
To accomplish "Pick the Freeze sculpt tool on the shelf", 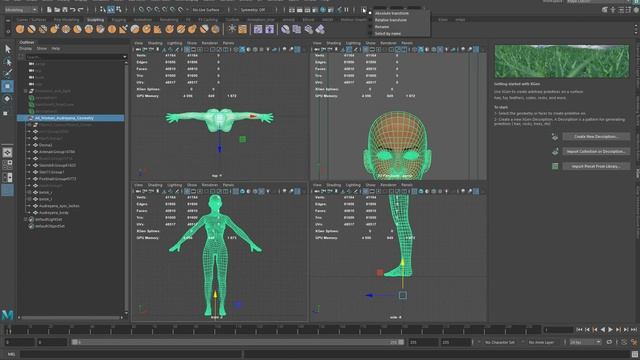I will click(x=216, y=29).
